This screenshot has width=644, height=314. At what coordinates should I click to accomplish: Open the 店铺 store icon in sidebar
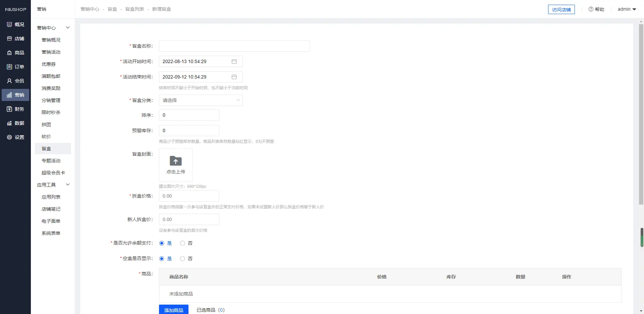[9, 39]
